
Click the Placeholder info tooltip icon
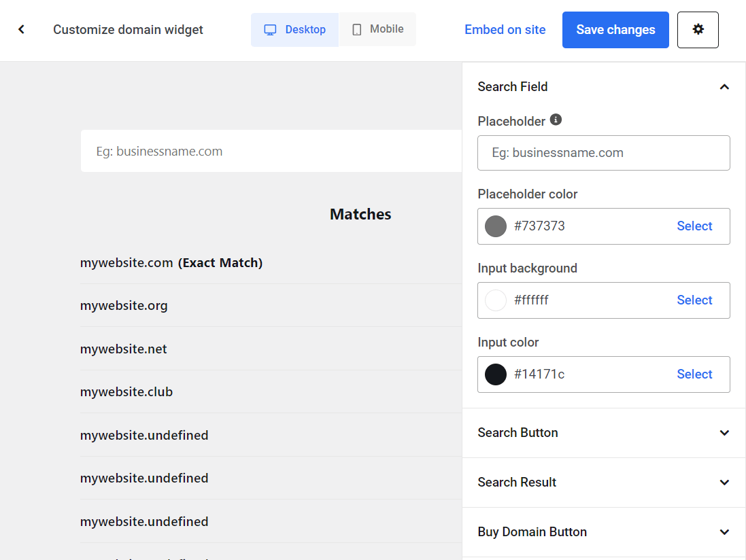tap(556, 120)
